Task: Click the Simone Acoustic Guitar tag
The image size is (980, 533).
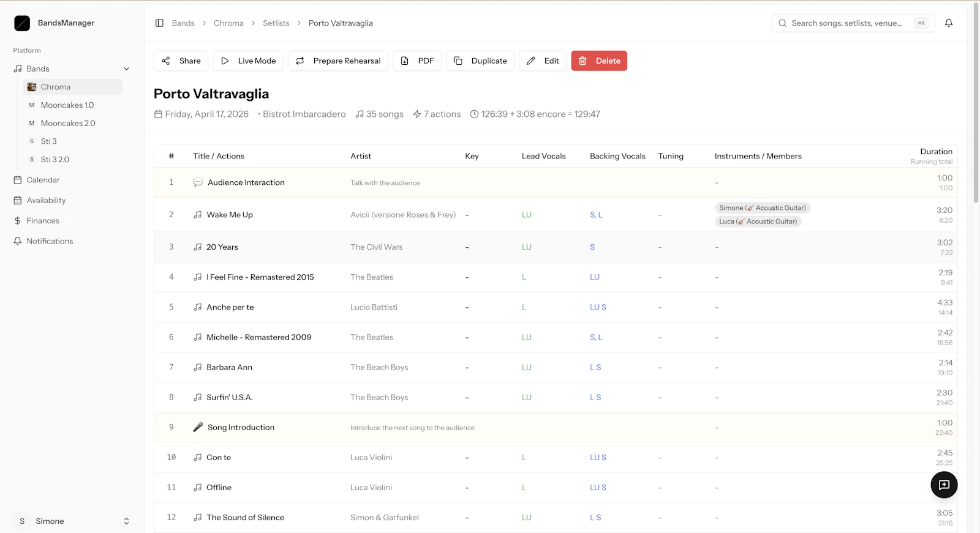Action: tap(763, 208)
